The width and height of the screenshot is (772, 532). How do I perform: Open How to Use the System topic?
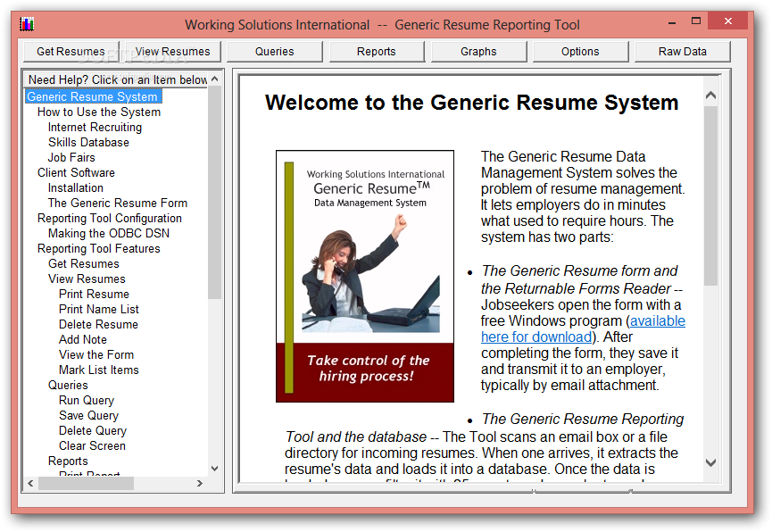[x=99, y=112]
